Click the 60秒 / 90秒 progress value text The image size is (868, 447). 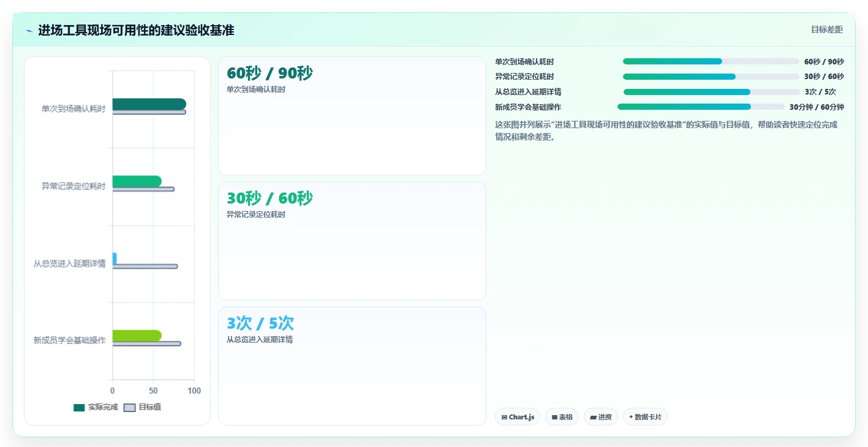(x=824, y=61)
